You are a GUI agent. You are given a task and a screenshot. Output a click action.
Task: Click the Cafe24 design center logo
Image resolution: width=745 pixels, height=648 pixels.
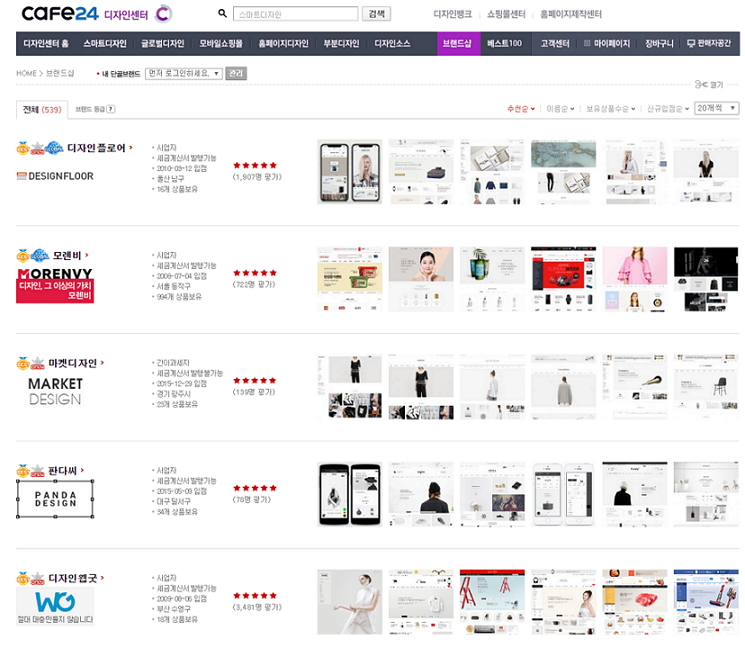click(x=85, y=14)
